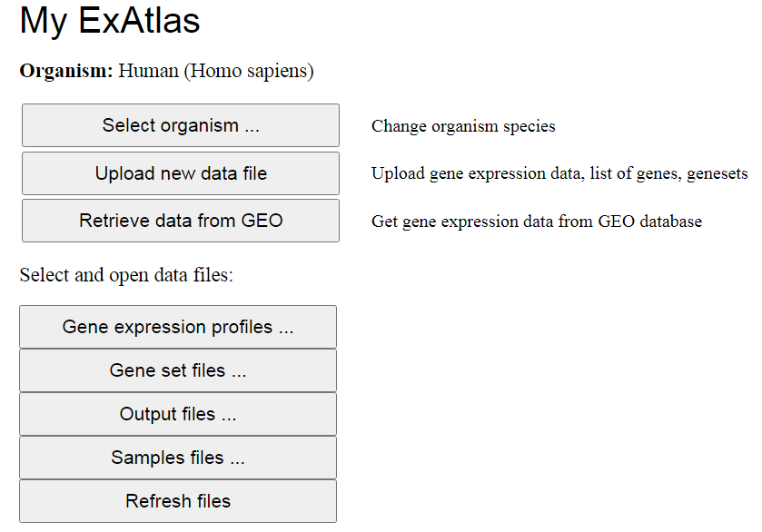
Task: Click the My ExAtlas page heading
Action: 110,21
